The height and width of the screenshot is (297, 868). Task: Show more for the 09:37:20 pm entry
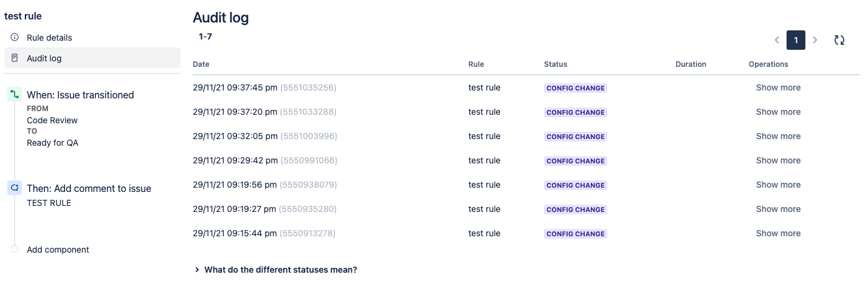(x=778, y=112)
